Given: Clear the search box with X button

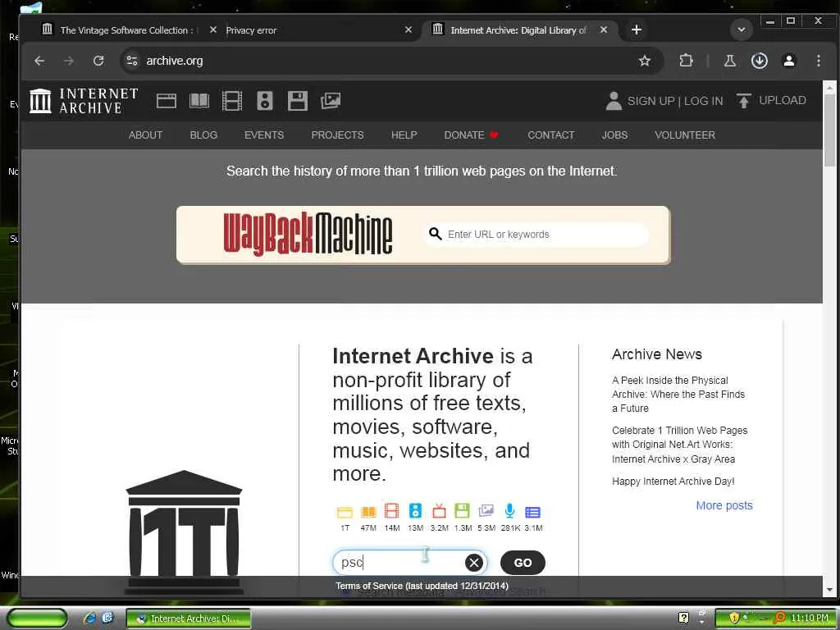Looking at the screenshot, I should point(473,563).
